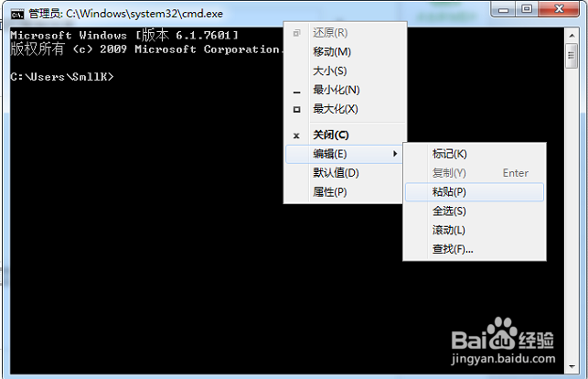
Task: Open 查找(F)... search dialog
Action: [475, 249]
